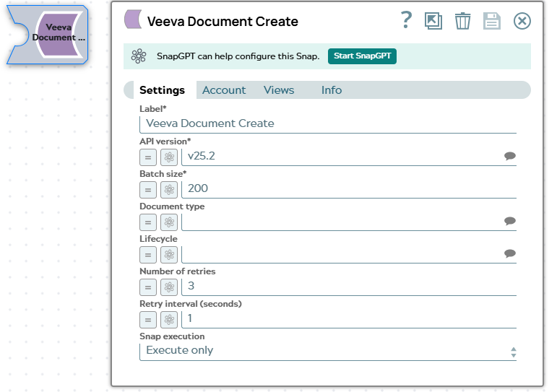This screenshot has width=557, height=392.
Task: Open the Info tab
Action: pos(332,90)
